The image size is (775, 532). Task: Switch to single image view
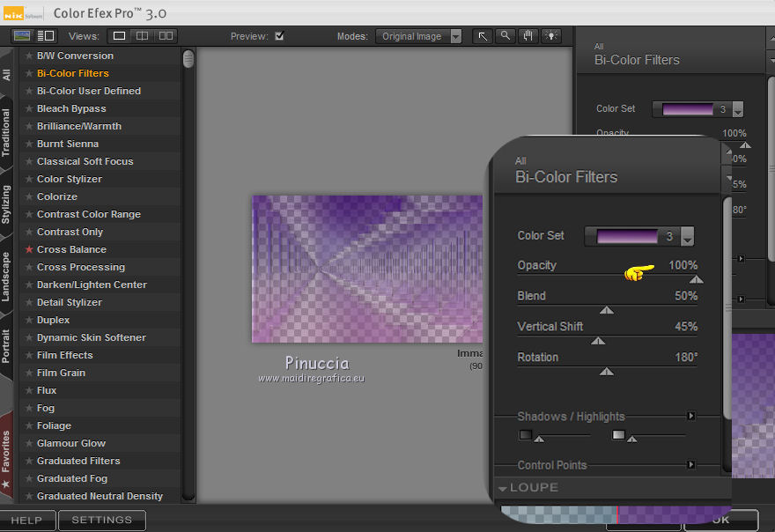(x=119, y=35)
